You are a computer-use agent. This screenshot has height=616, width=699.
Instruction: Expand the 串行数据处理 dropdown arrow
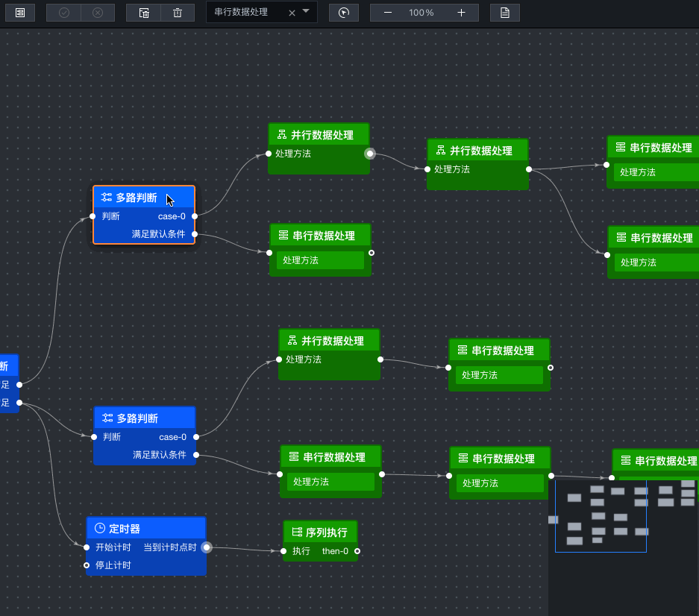(x=306, y=11)
